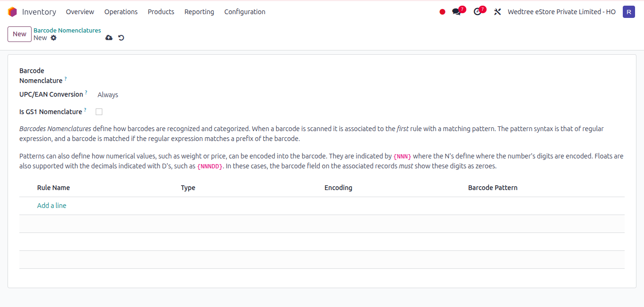644x307 pixels.
Task: Click the Inventory app title
Action: [x=39, y=12]
